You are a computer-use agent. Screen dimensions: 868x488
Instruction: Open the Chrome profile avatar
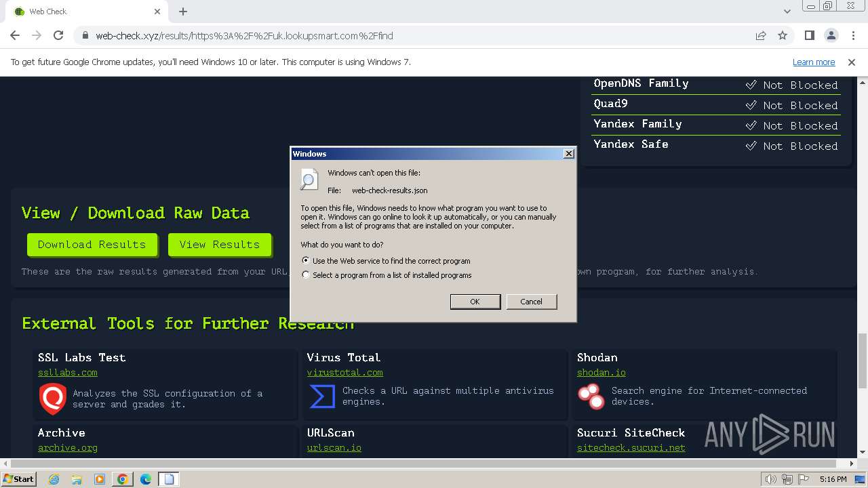(x=831, y=35)
